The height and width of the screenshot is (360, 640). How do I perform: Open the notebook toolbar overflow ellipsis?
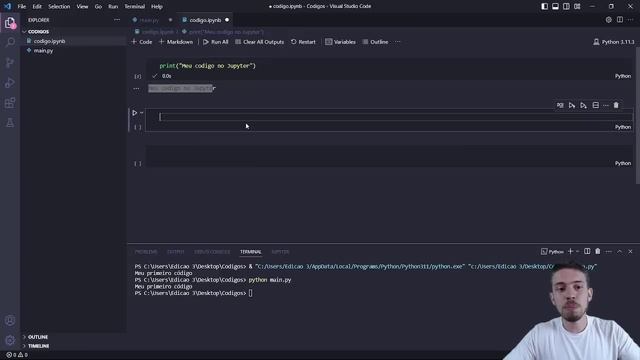[x=398, y=42]
